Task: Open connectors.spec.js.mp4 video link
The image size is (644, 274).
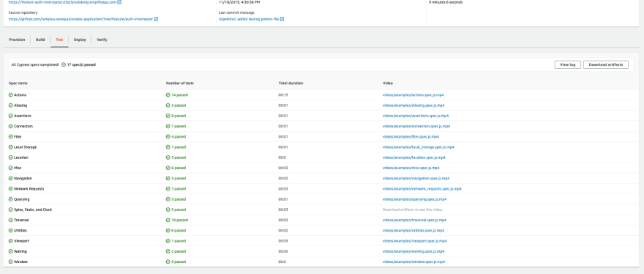Action: (416, 126)
